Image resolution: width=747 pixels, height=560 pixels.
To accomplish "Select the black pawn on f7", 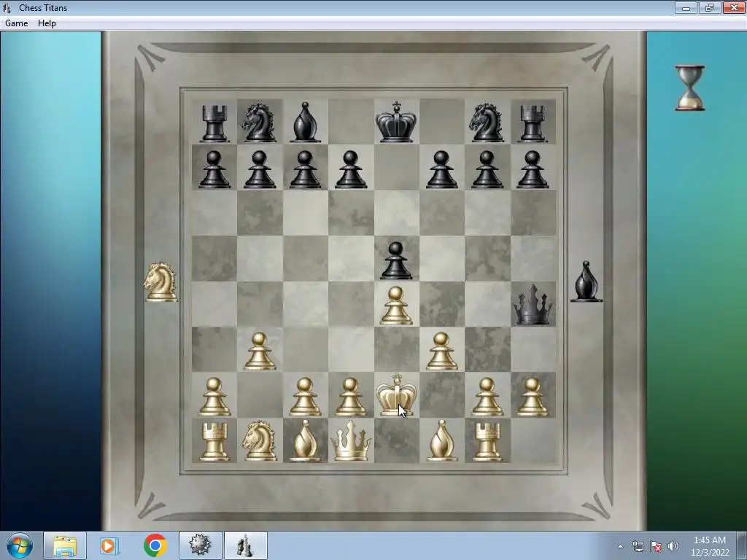I will [441, 169].
